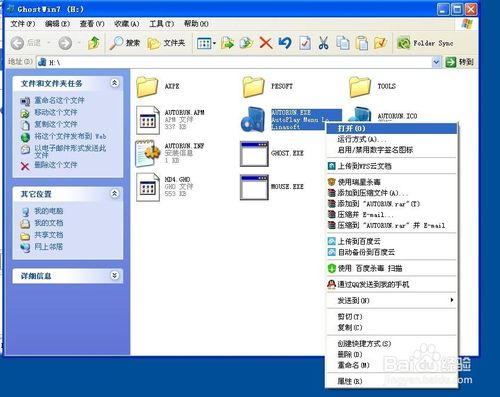Open the 收藏(A) menu
The width and height of the screenshot is (500, 397).
point(126,24)
